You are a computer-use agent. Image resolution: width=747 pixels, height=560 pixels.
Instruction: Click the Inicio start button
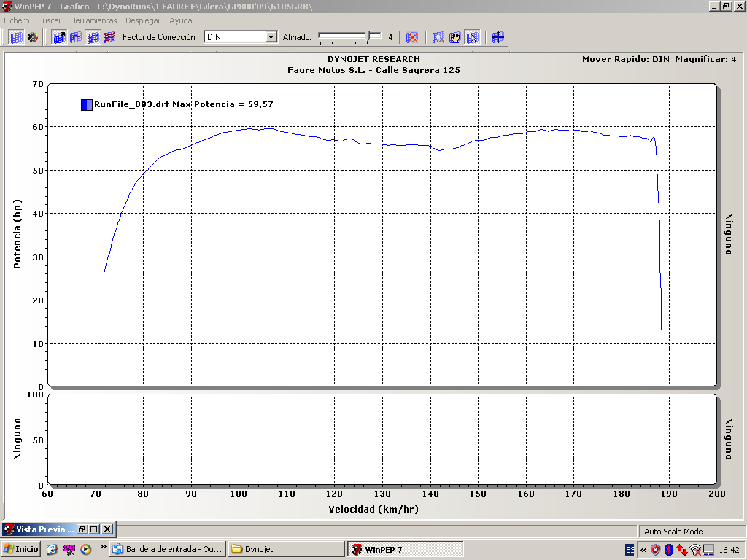(x=21, y=549)
